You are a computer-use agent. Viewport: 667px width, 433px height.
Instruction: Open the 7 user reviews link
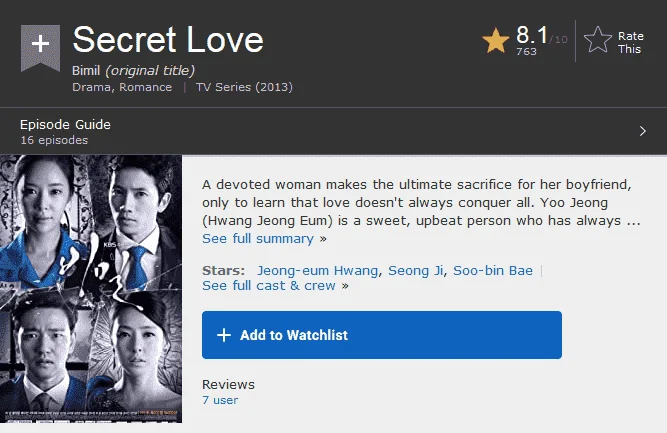pos(220,400)
